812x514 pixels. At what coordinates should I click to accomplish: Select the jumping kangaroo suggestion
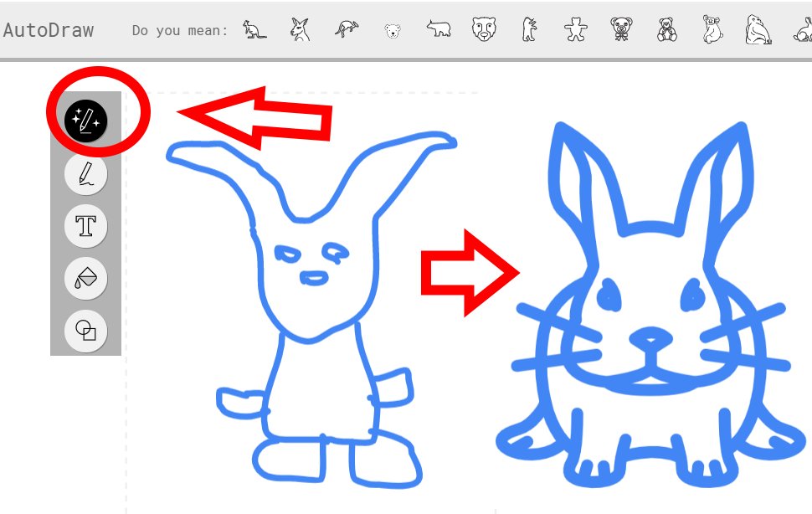(x=347, y=29)
